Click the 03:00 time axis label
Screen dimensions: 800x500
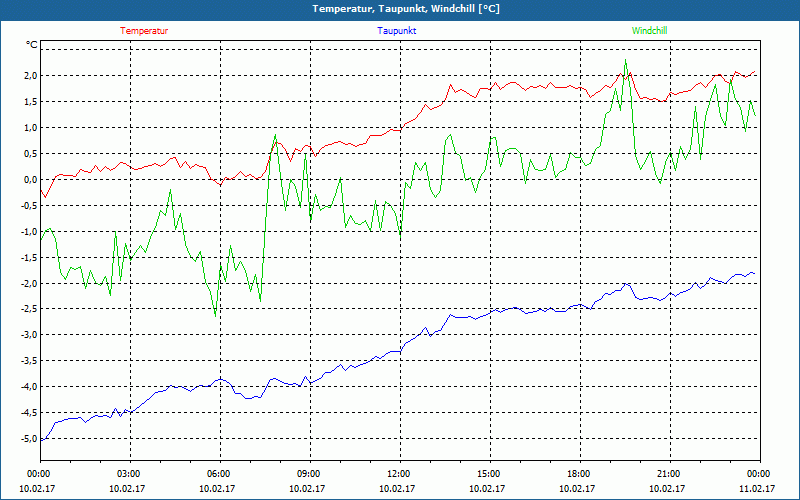(131, 474)
